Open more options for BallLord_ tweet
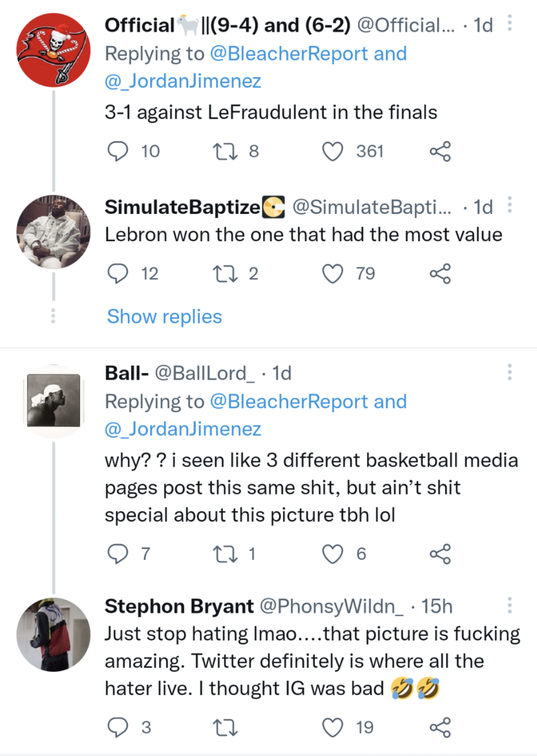Viewport: 537px width, 756px height. 510,372
